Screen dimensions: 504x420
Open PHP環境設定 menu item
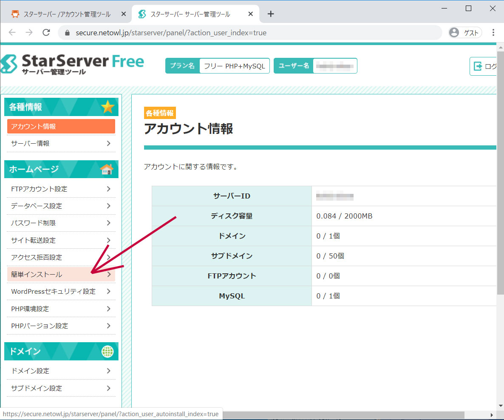[61, 309]
